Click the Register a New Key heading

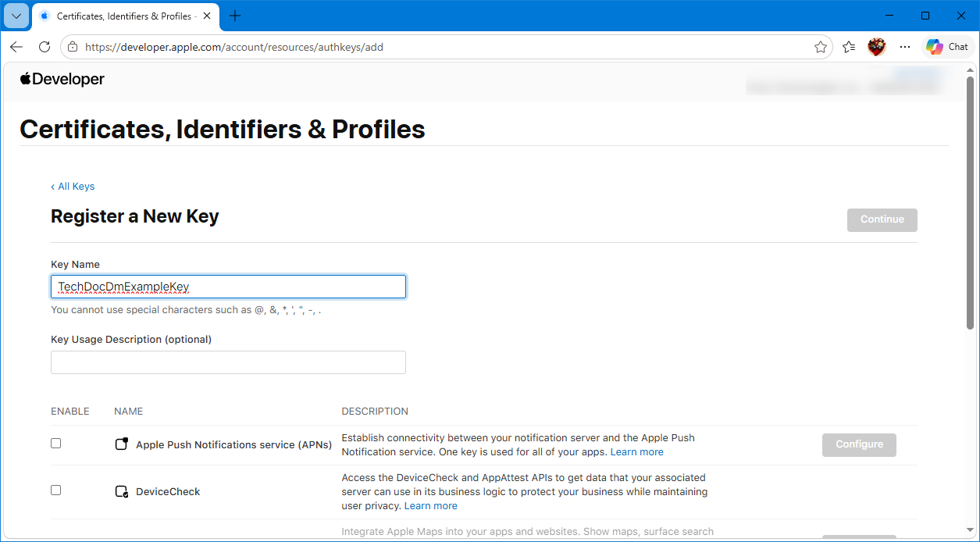coord(134,216)
